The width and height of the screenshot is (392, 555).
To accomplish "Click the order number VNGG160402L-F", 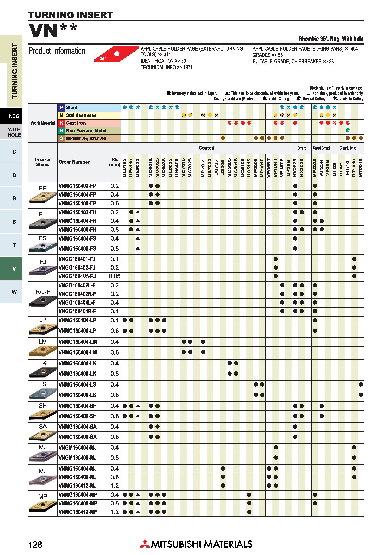I will (x=77, y=285).
